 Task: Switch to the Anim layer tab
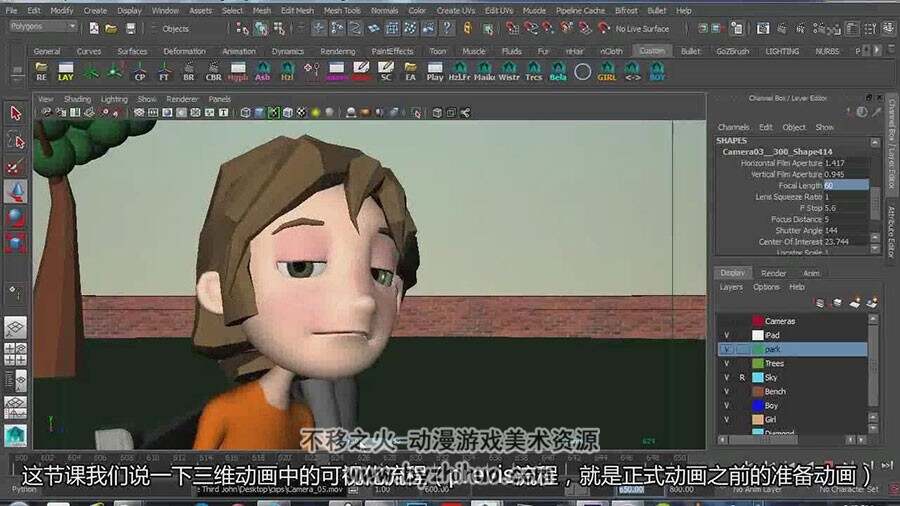click(811, 273)
